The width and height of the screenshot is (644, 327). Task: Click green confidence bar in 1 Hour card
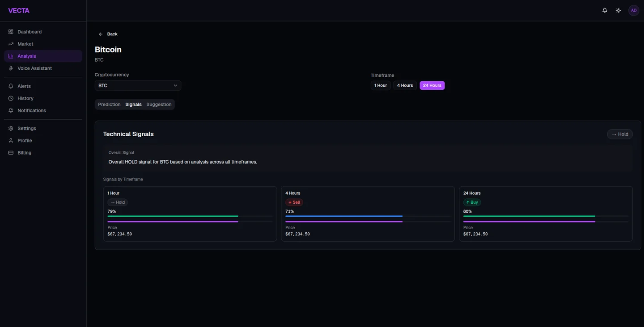point(190,216)
